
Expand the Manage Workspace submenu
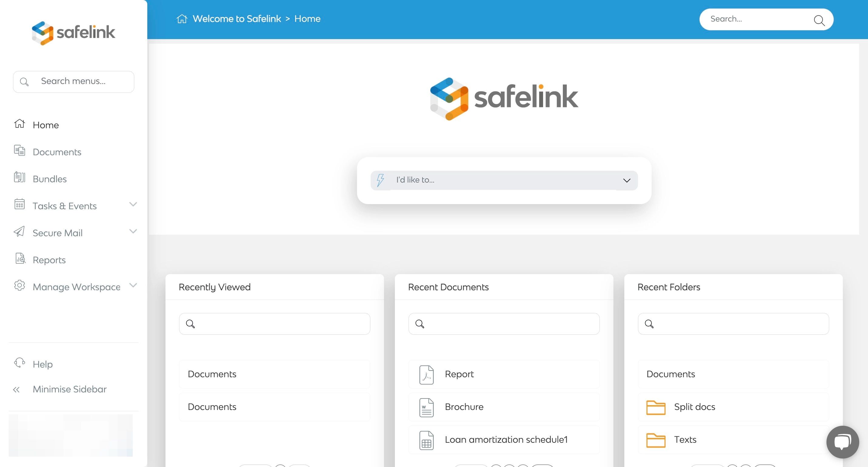click(133, 285)
